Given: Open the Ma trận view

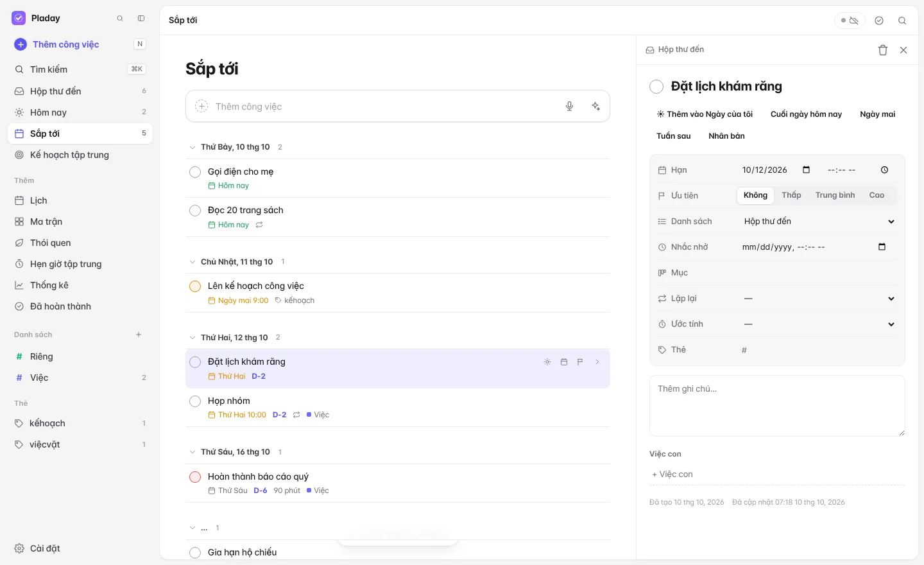Looking at the screenshot, I should point(80,222).
